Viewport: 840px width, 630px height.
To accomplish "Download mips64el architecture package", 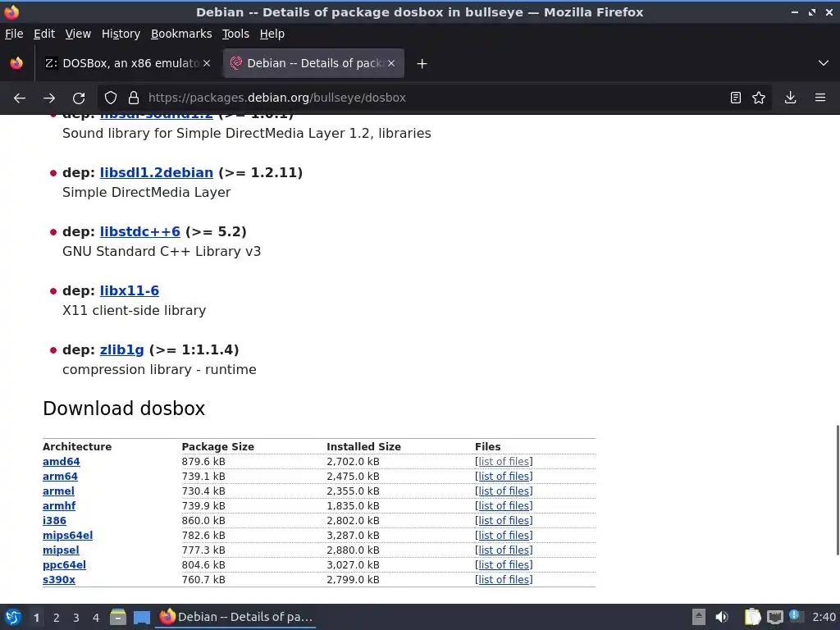I will click(67, 535).
